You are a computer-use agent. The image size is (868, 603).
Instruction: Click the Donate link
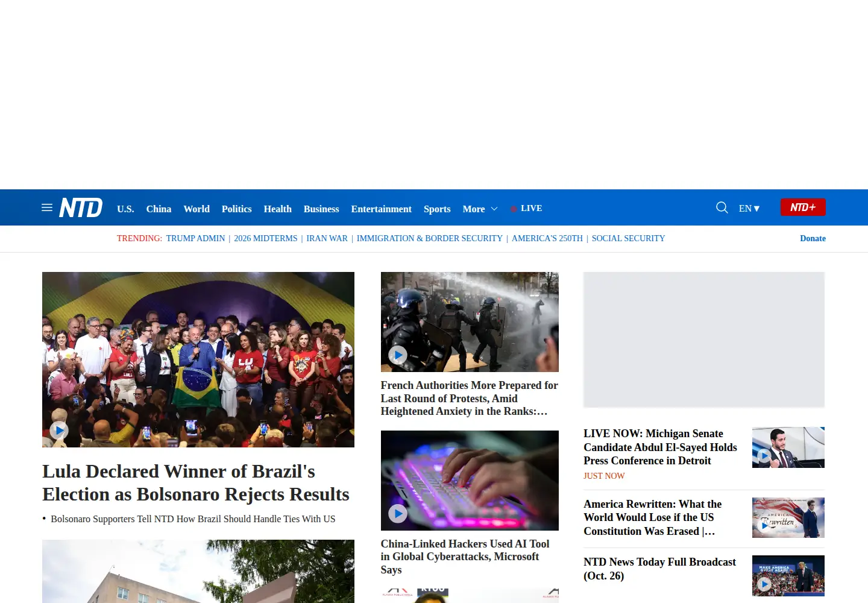point(813,238)
